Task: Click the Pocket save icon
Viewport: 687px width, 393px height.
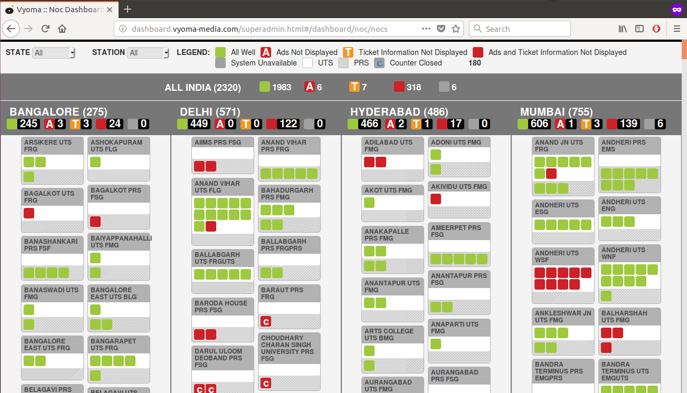Action: (x=441, y=29)
